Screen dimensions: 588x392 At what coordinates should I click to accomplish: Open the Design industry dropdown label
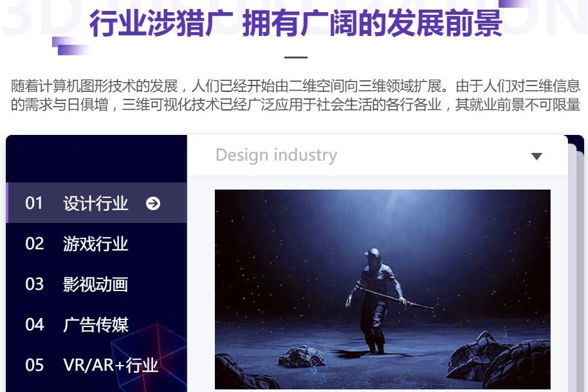[277, 155]
